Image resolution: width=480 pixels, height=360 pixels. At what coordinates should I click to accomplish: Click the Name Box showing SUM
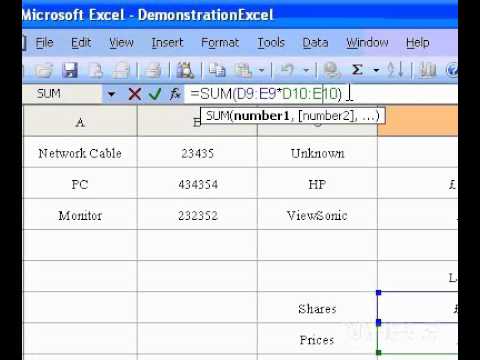[62, 94]
